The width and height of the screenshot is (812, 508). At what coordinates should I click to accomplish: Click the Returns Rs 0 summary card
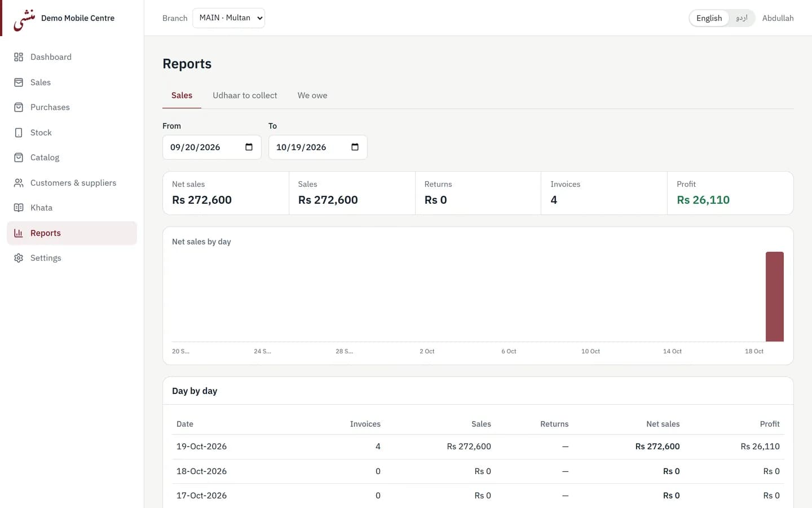478,193
